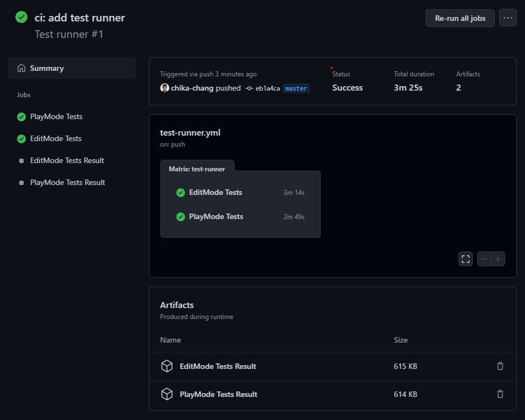This screenshot has width=525, height=420.
Task: Zoom out the workflow graph
Action: 484,259
